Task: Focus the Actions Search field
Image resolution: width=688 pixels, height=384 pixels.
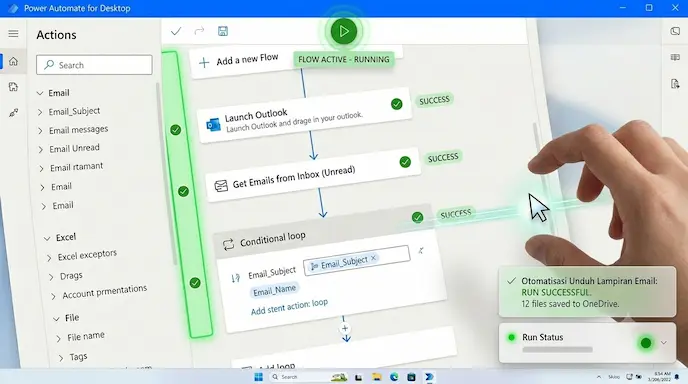Action: [94, 65]
